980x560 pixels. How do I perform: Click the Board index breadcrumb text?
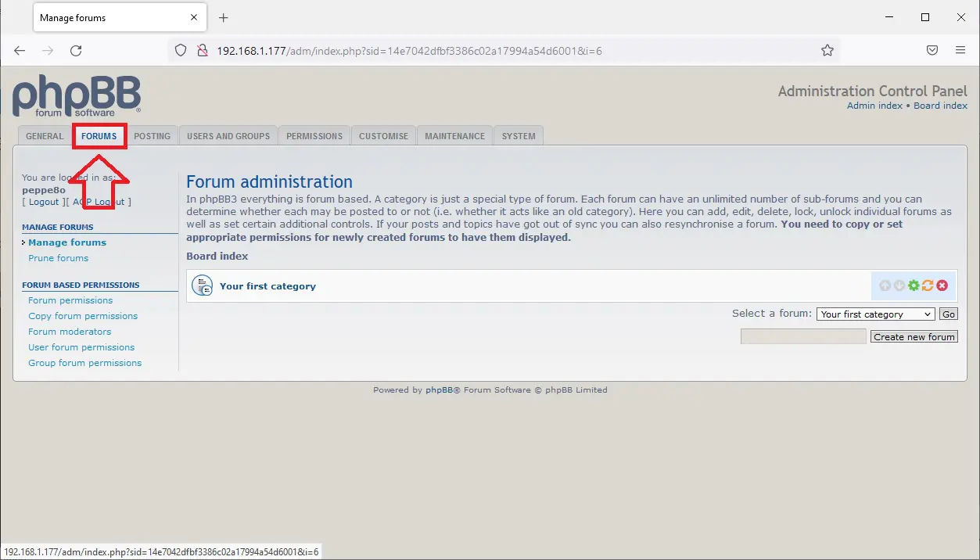point(217,256)
